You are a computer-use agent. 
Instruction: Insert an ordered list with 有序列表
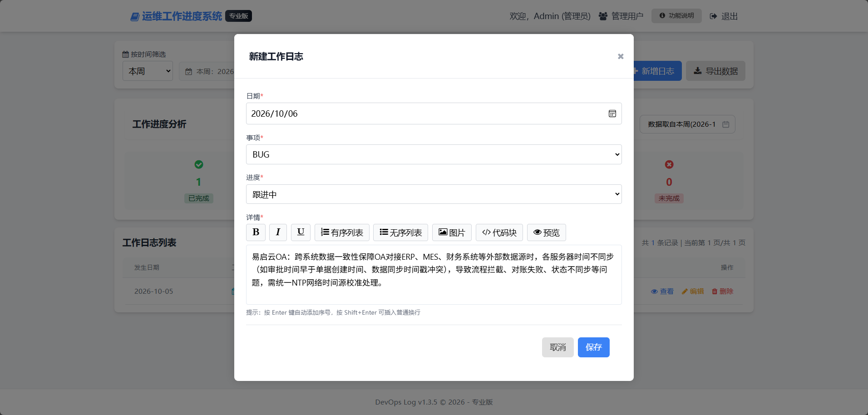coord(342,232)
